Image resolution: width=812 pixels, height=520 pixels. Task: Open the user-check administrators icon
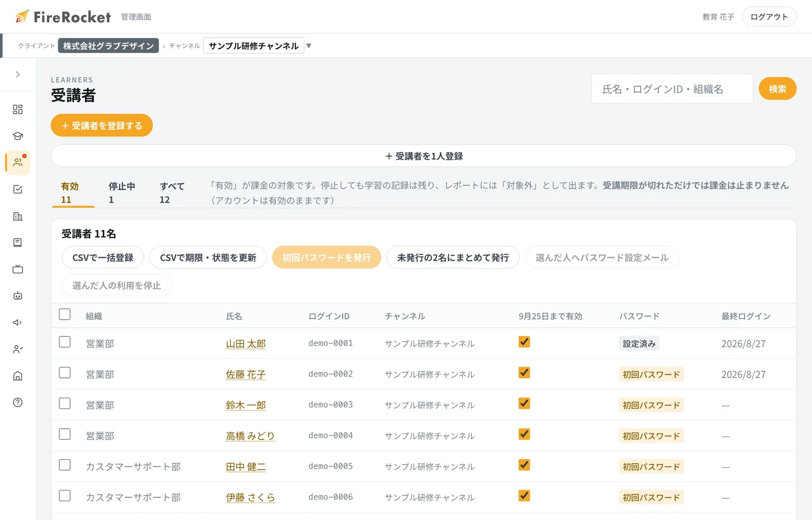(x=18, y=349)
